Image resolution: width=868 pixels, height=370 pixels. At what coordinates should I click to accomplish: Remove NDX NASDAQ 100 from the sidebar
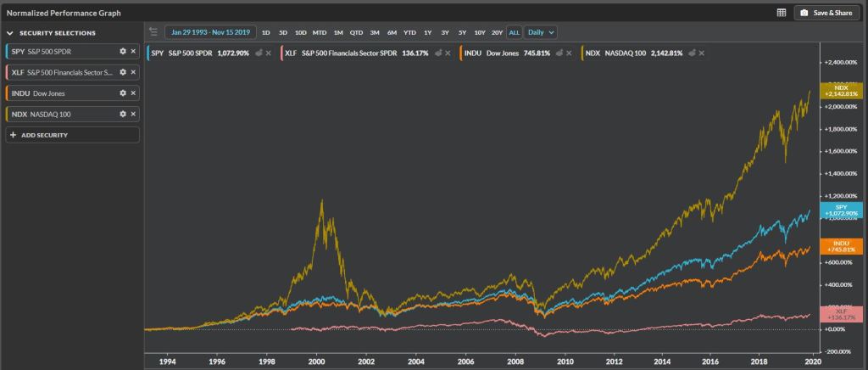(133, 114)
